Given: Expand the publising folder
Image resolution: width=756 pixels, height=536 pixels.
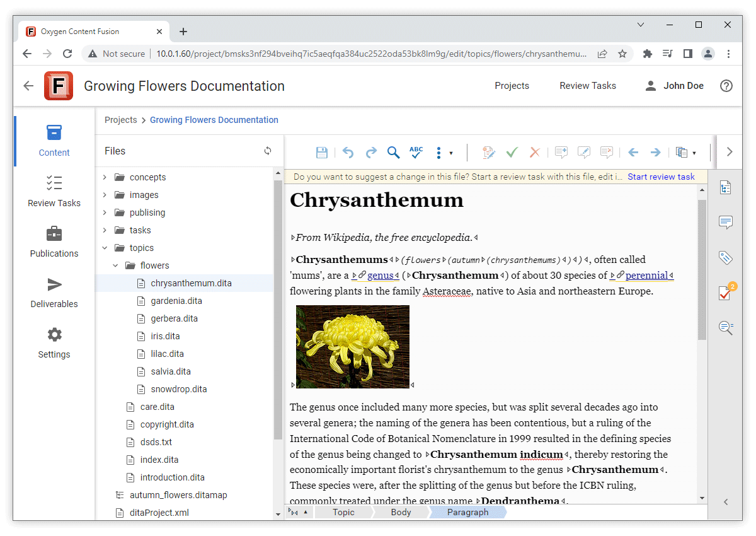Looking at the screenshot, I should 105,213.
